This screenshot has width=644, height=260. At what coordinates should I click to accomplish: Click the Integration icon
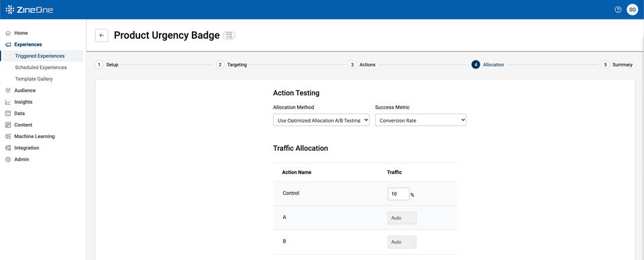[x=8, y=147]
